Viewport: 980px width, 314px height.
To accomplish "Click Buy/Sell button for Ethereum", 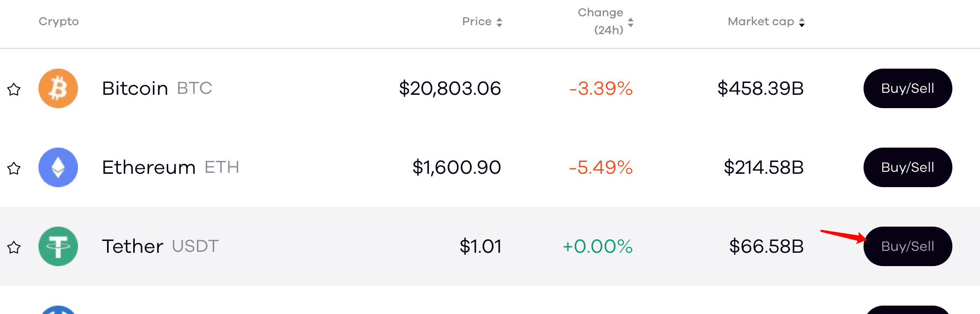I will coord(907,167).
